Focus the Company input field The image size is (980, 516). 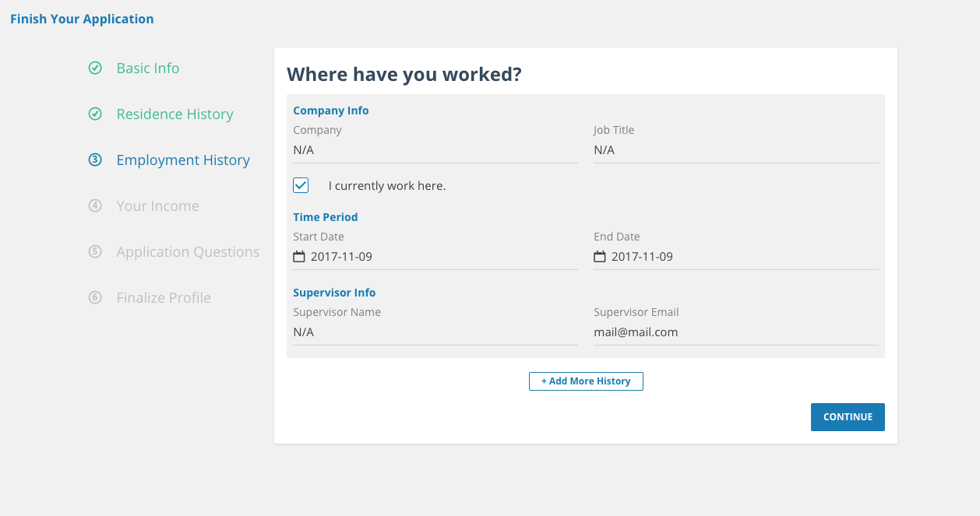click(x=435, y=150)
